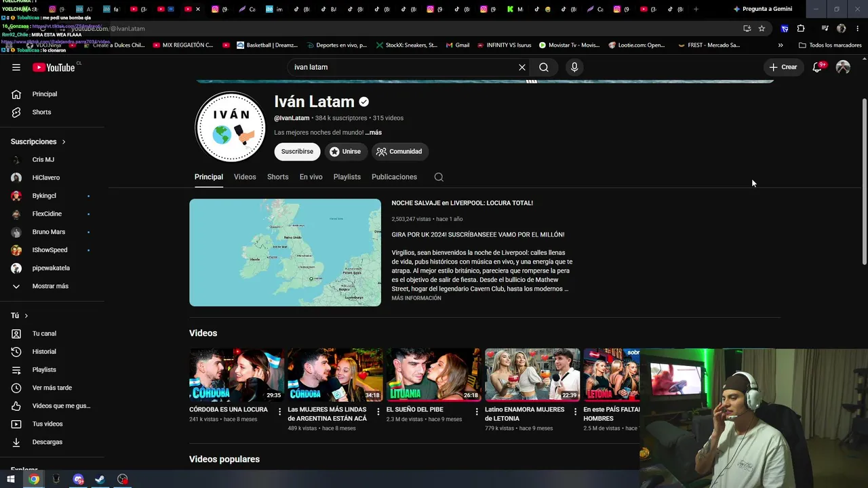868x488 pixels.
Task: Open Discord from the taskbar
Action: click(x=78, y=479)
